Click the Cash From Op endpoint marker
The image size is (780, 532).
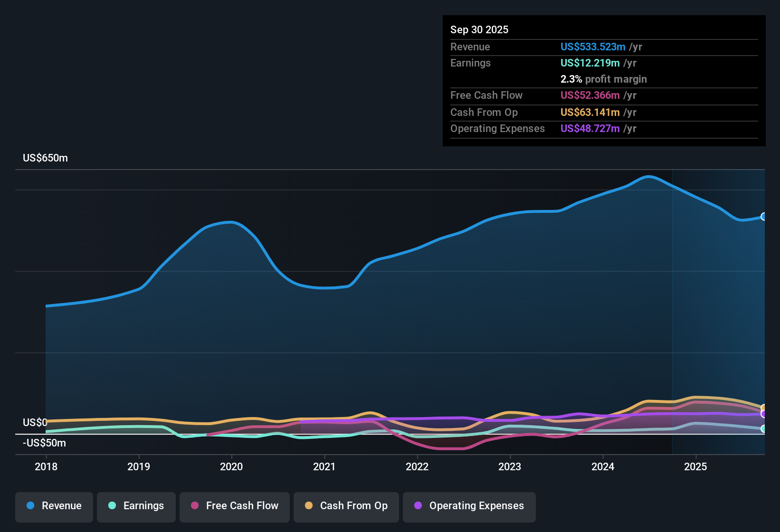point(764,408)
